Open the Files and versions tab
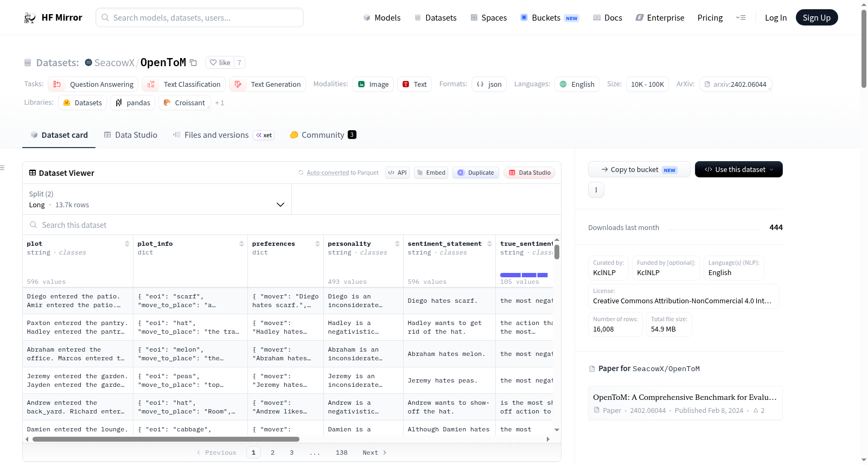Image resolution: width=868 pixels, height=465 pixels. (223, 135)
